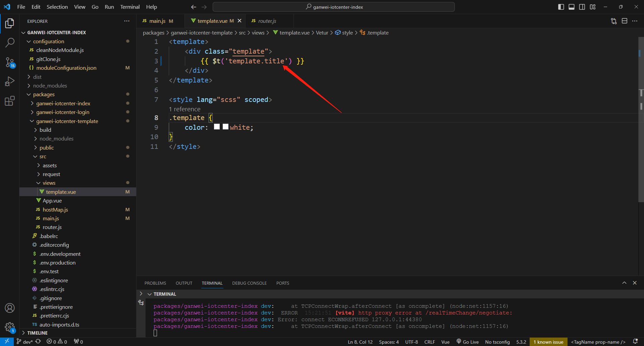This screenshot has height=346, width=644.
Task: Click the Manage gear icon
Action: 10,327
